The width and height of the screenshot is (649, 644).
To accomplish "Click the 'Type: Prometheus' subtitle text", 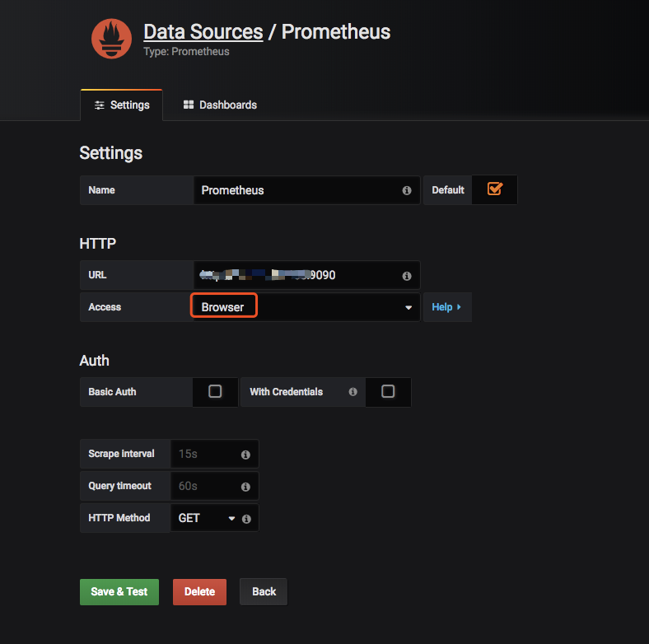I will [186, 52].
